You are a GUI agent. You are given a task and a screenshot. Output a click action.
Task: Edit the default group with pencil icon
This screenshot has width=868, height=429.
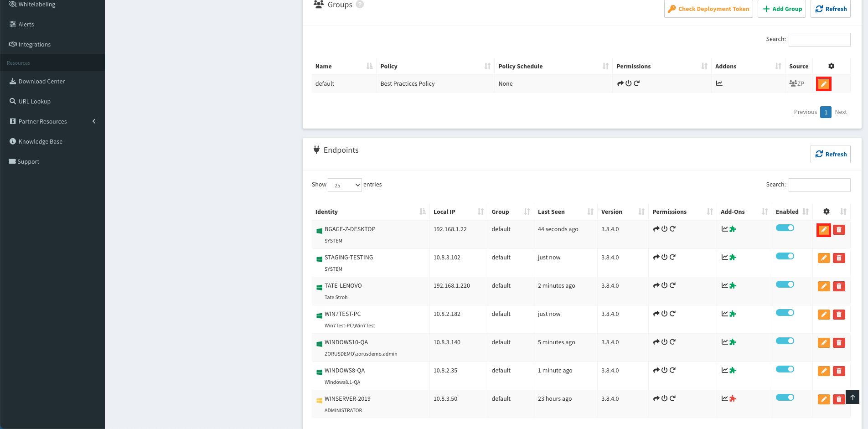click(x=823, y=84)
